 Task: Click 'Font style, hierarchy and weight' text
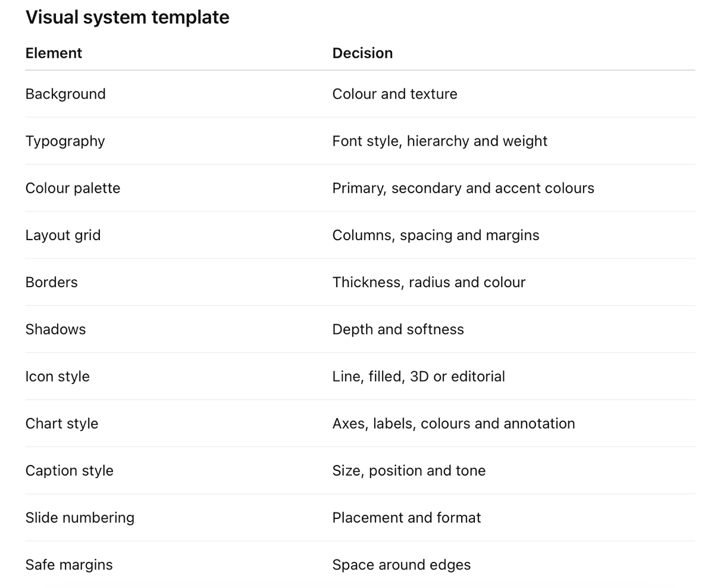pyautogui.click(x=440, y=141)
